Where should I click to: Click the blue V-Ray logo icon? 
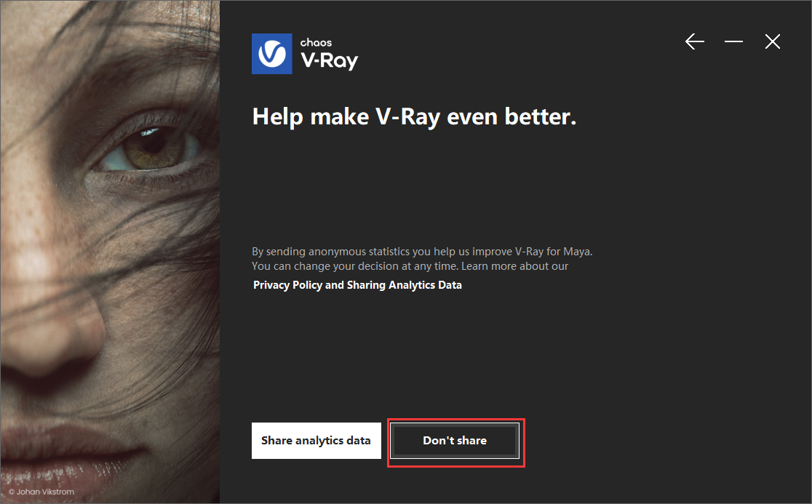coord(272,54)
